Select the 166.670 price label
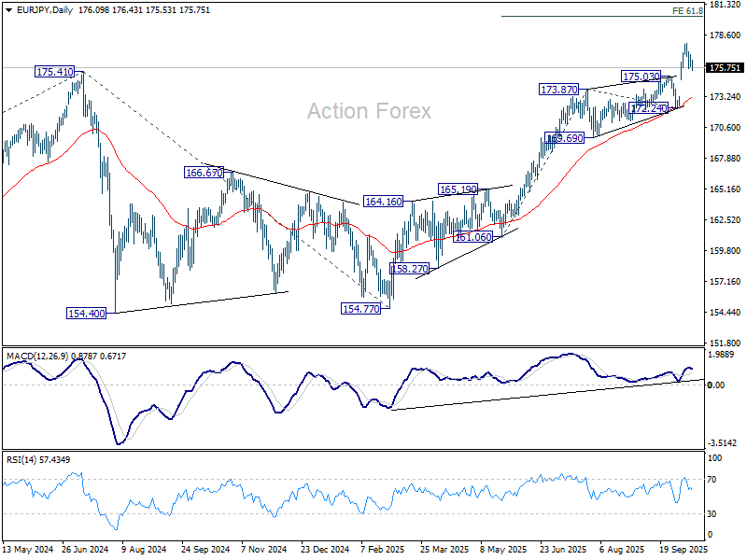This screenshot has width=747, height=560. (204, 173)
